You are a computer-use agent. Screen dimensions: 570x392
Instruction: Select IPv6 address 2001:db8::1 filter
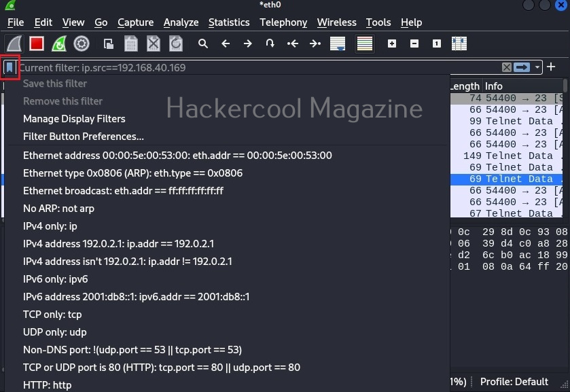pos(228,297)
